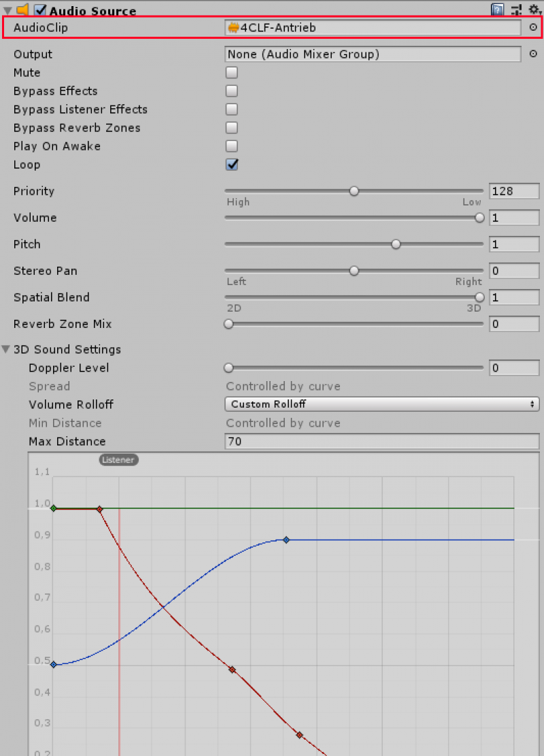This screenshot has height=756, width=544.
Task: Open the Audio Source help reference icon
Action: pos(498,10)
